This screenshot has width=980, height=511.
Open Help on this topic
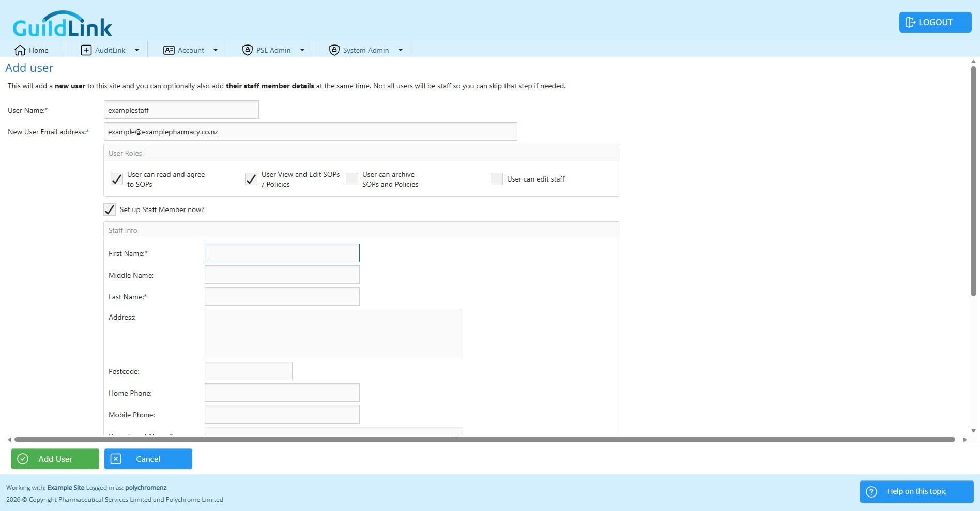pos(916,492)
